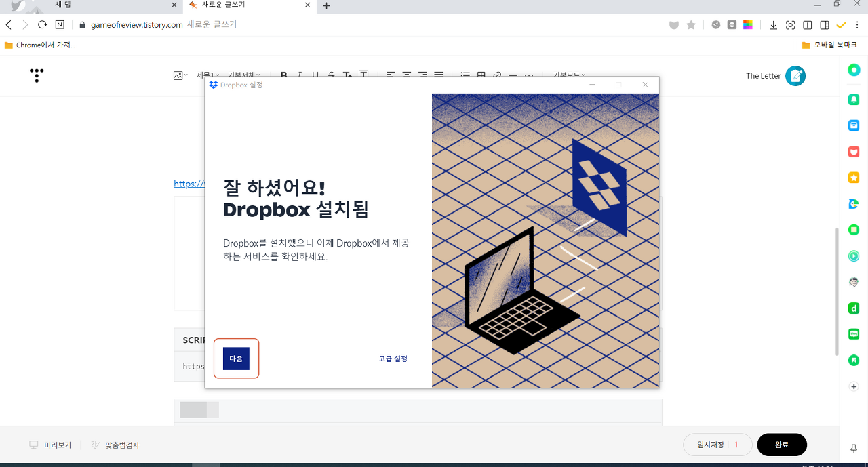
Task: Open text background color tool
Action: pos(363,75)
